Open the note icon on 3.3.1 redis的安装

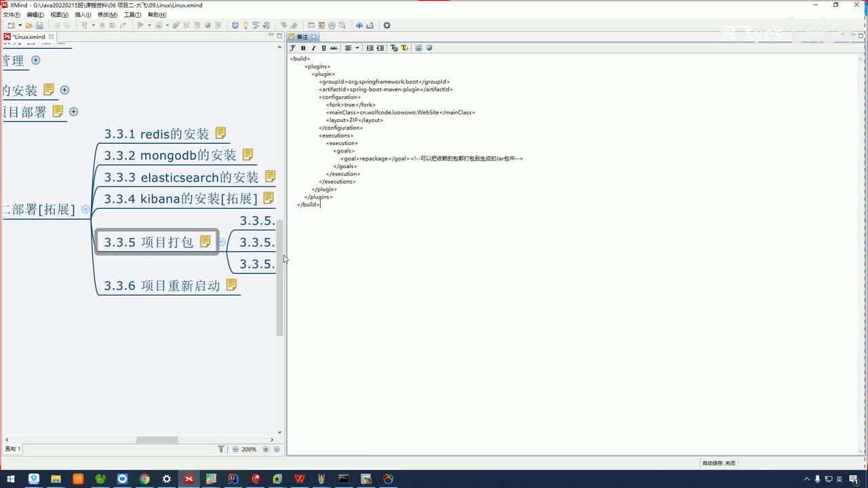coord(220,134)
